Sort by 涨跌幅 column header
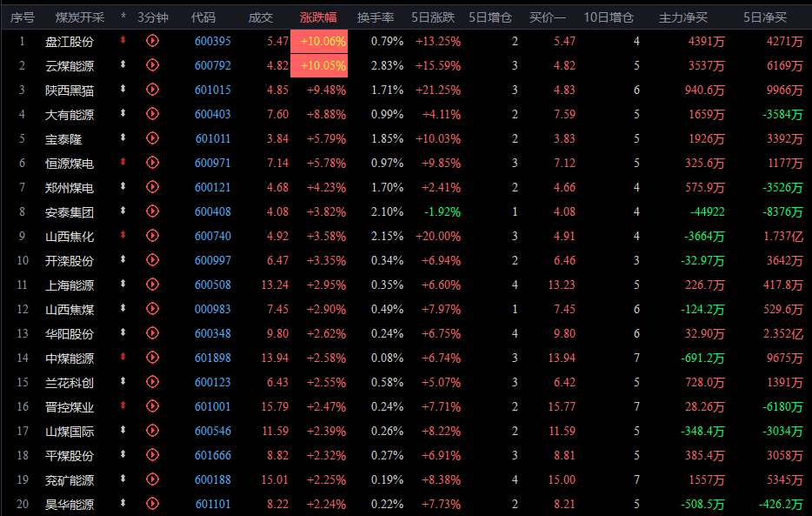 (x=318, y=17)
